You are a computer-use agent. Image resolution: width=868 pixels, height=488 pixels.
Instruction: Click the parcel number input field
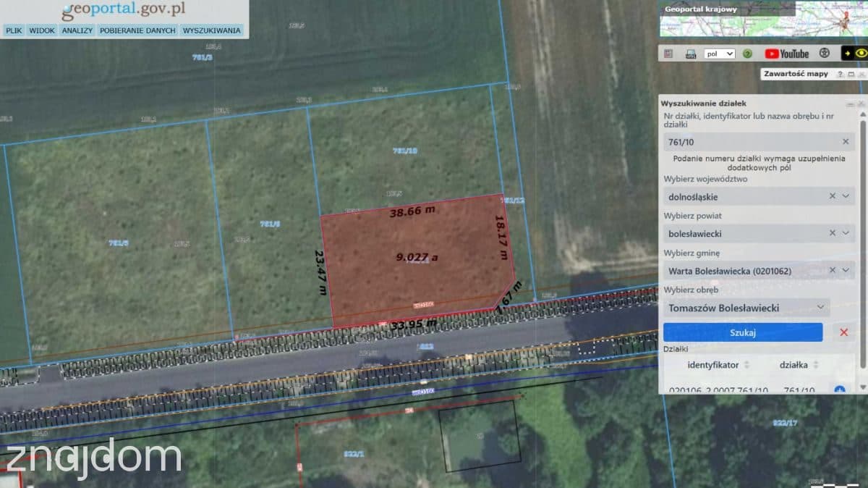tap(759, 142)
